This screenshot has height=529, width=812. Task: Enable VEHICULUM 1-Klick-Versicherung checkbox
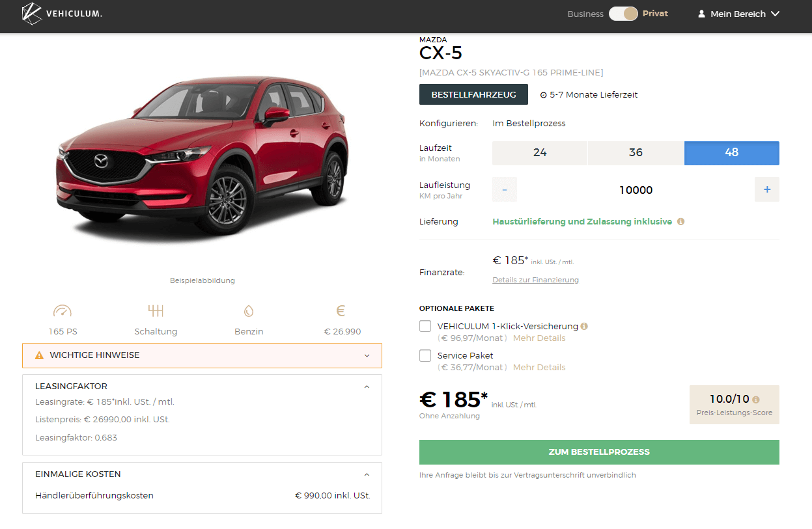pos(425,326)
